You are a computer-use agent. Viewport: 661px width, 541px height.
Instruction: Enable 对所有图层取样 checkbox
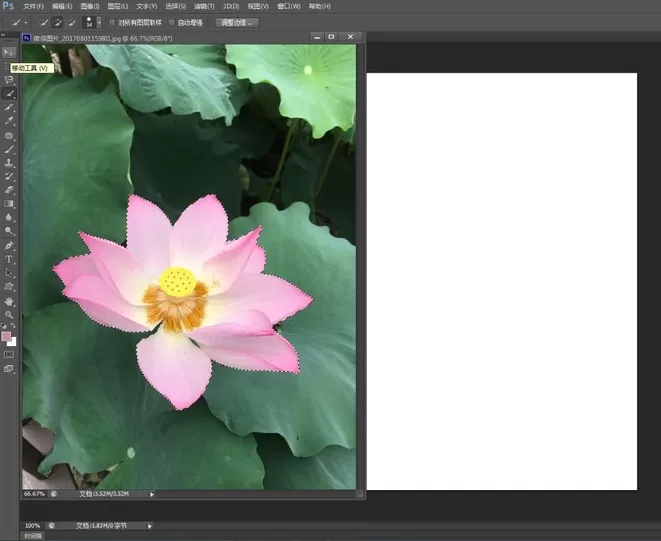point(112,22)
